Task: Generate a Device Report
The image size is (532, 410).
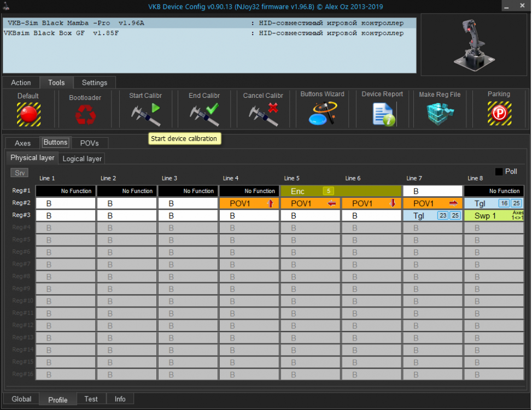Action: [x=382, y=114]
